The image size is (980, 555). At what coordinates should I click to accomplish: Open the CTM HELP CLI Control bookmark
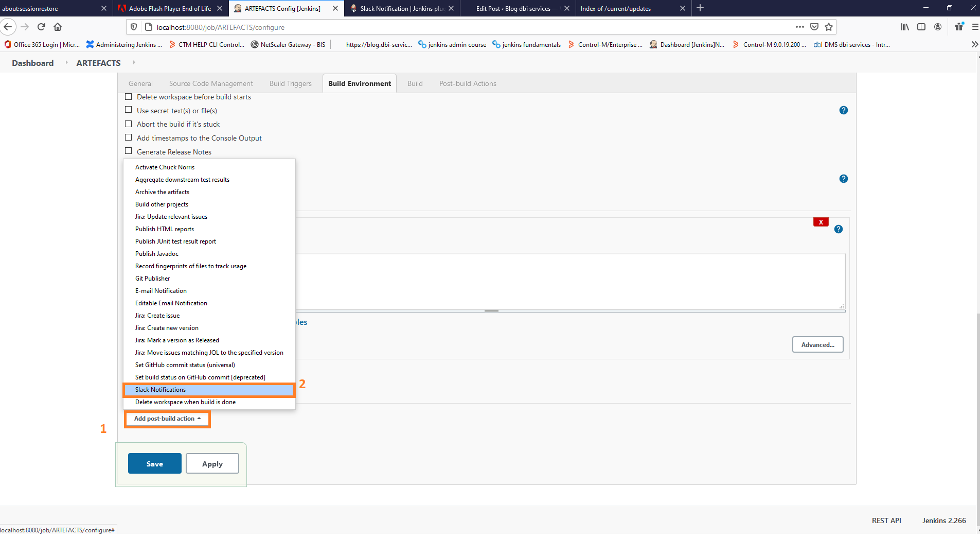[207, 45]
